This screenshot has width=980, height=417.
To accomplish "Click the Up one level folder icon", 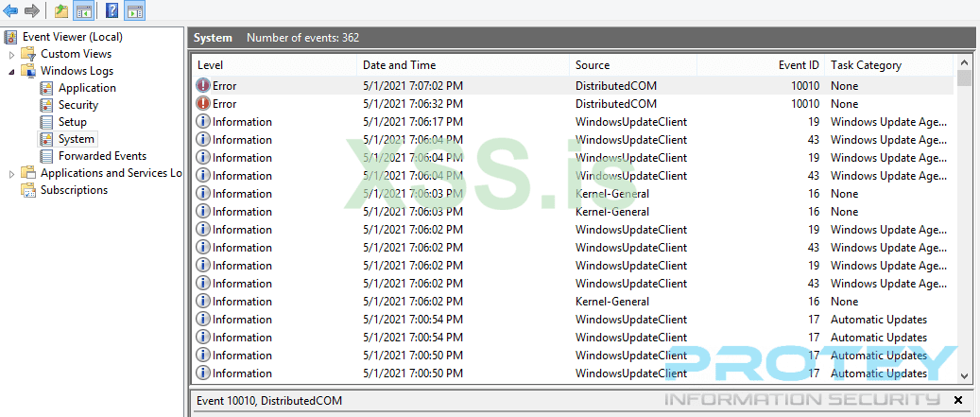I will [x=61, y=10].
